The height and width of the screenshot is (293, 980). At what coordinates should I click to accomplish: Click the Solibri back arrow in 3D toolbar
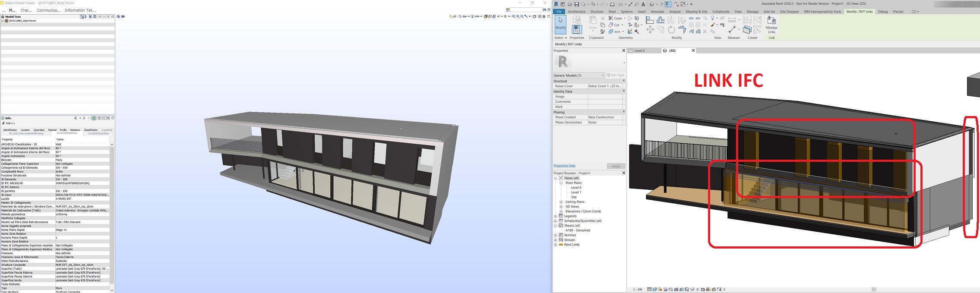tap(451, 16)
